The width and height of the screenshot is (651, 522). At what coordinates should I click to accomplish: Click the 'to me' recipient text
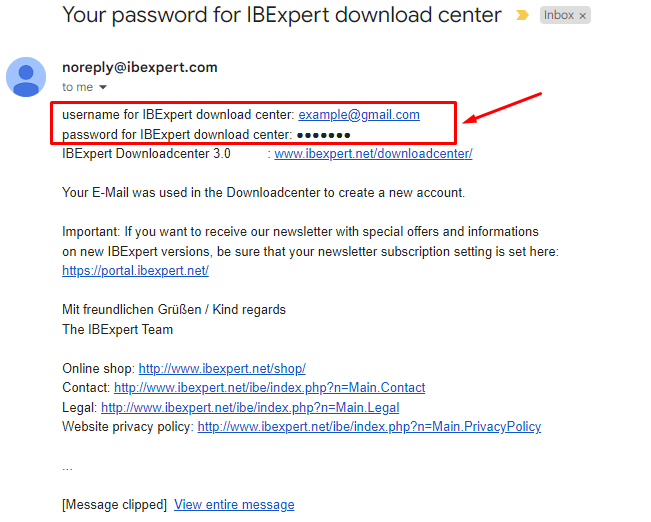pos(78,87)
